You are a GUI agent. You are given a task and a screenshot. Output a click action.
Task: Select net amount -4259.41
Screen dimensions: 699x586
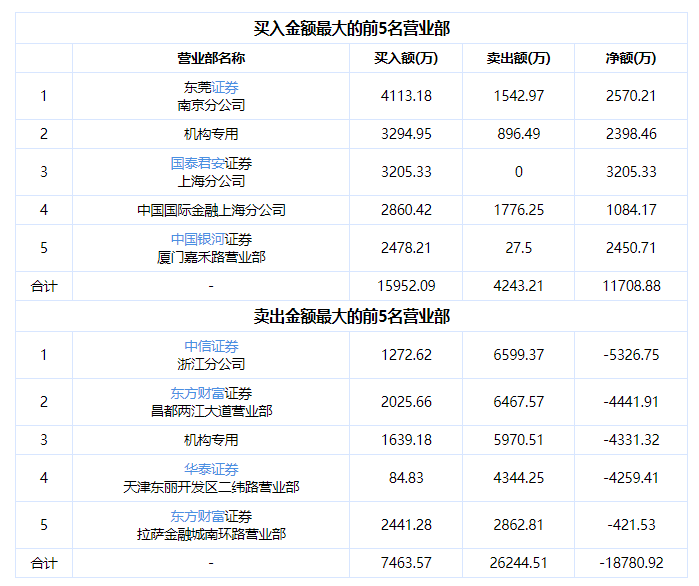pos(631,478)
